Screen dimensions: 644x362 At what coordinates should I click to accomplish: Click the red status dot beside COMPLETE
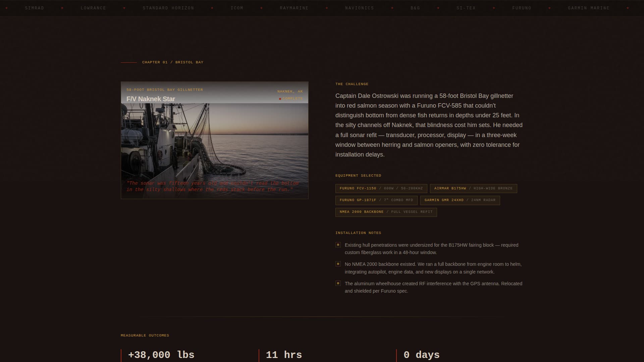pos(280,99)
